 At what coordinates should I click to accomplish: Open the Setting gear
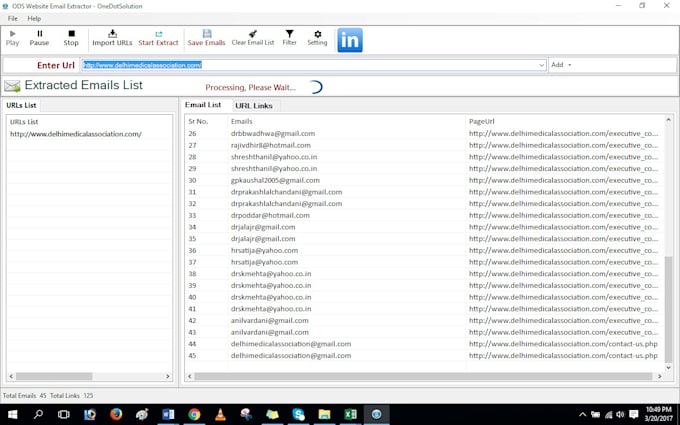point(317,38)
